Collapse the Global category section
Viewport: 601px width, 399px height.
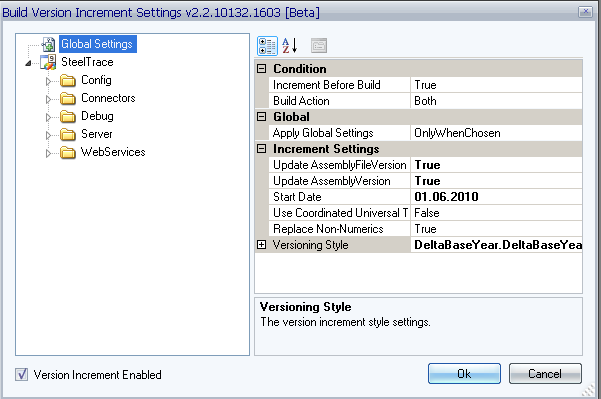[261, 117]
